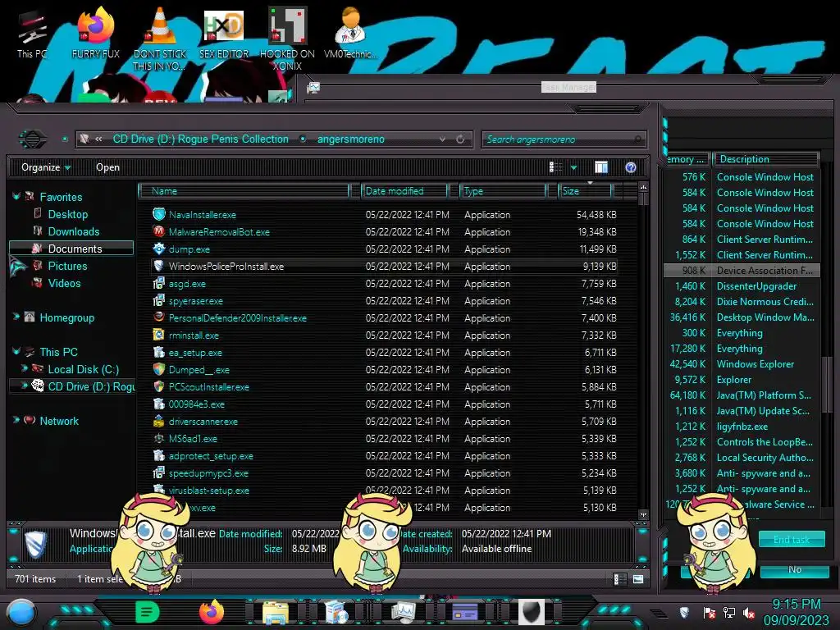Open the Organize dropdown menu
The width and height of the screenshot is (840, 630).
click(x=46, y=167)
